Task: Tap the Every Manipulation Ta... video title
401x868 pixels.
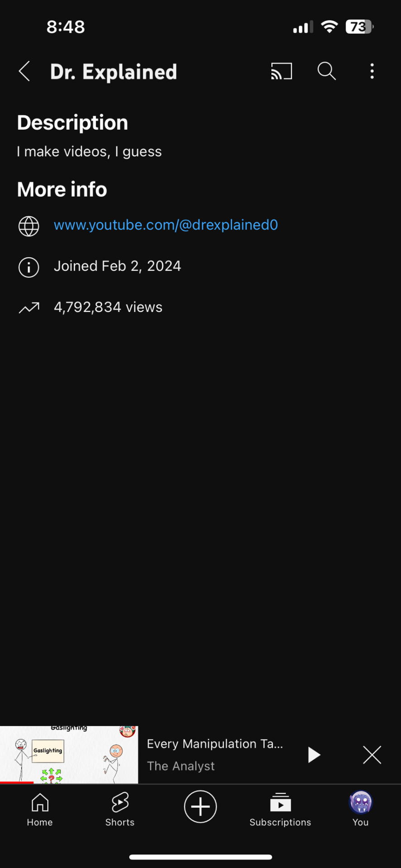Action: pyautogui.click(x=215, y=744)
